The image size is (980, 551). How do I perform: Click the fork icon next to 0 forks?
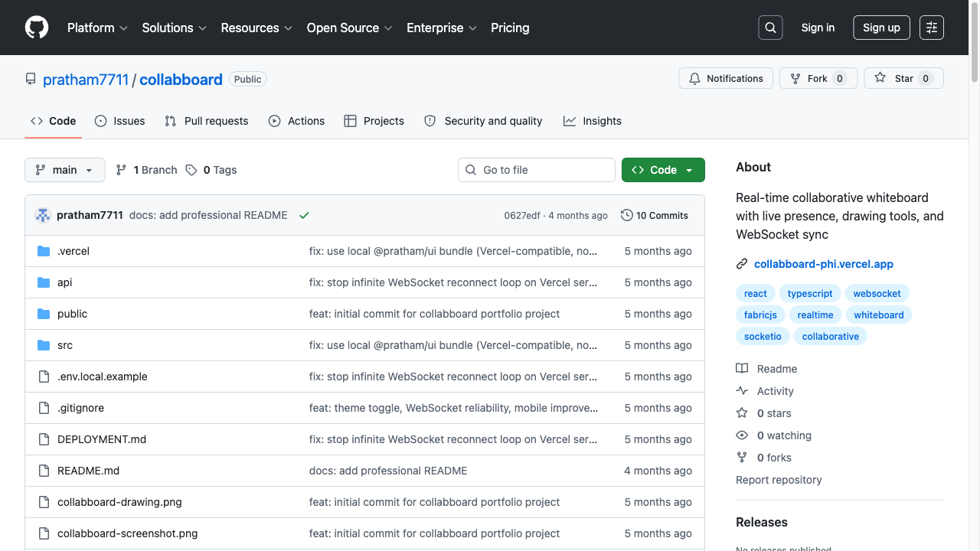click(742, 458)
